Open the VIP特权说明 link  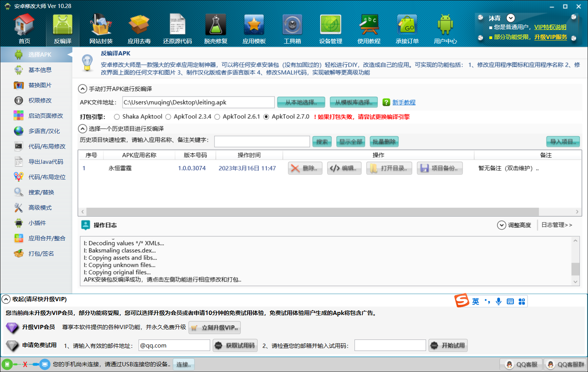tap(550, 27)
